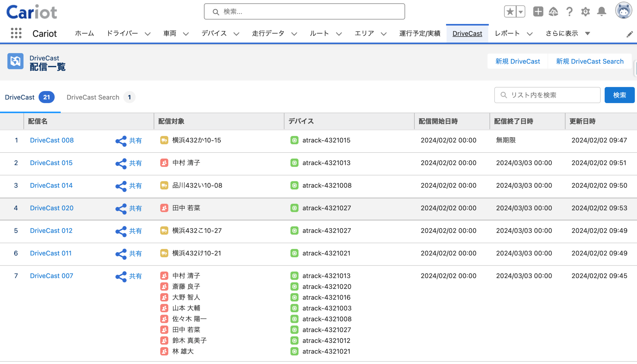Click device icon beside atrack-4321015
Screen dimensions: 637x364
click(294, 140)
